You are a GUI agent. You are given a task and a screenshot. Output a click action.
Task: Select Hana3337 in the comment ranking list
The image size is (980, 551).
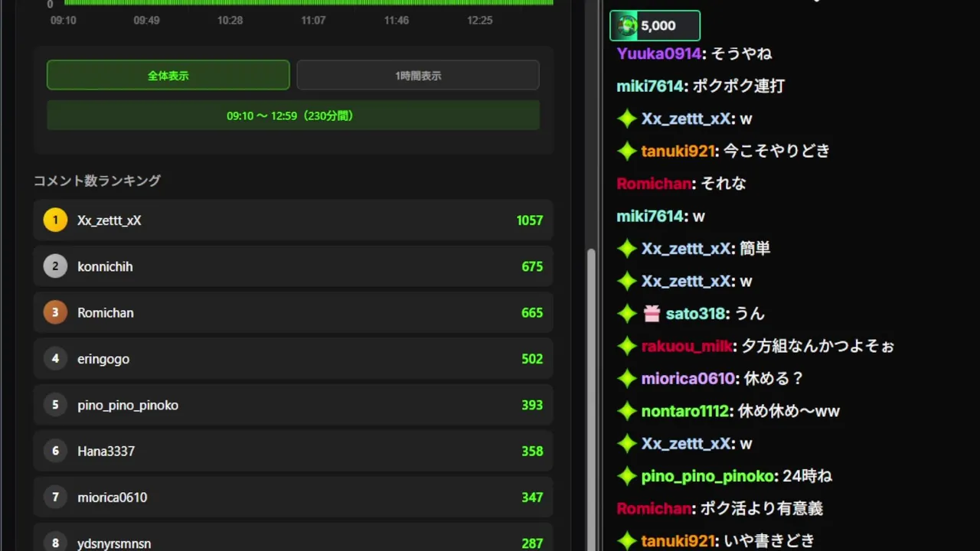point(293,452)
